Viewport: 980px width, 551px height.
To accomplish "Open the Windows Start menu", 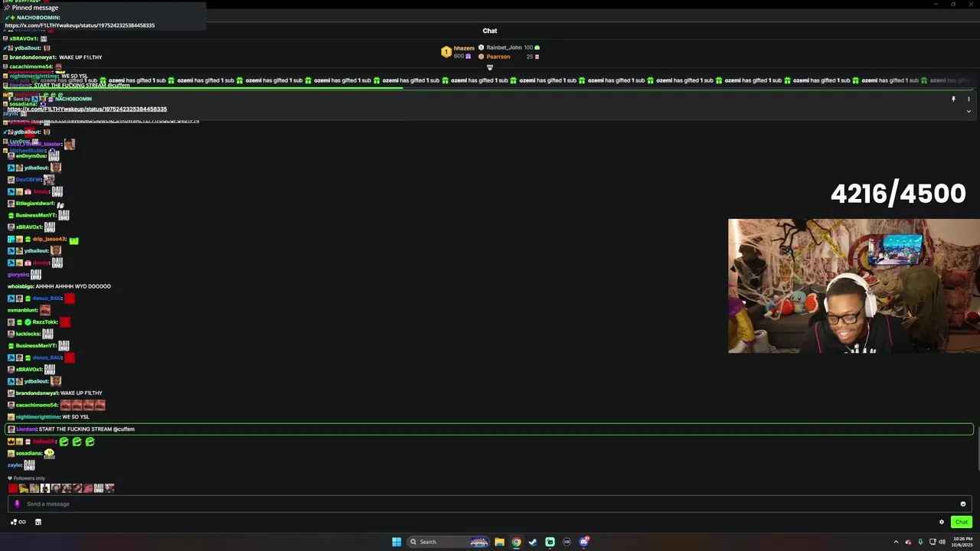I will 397,542.
